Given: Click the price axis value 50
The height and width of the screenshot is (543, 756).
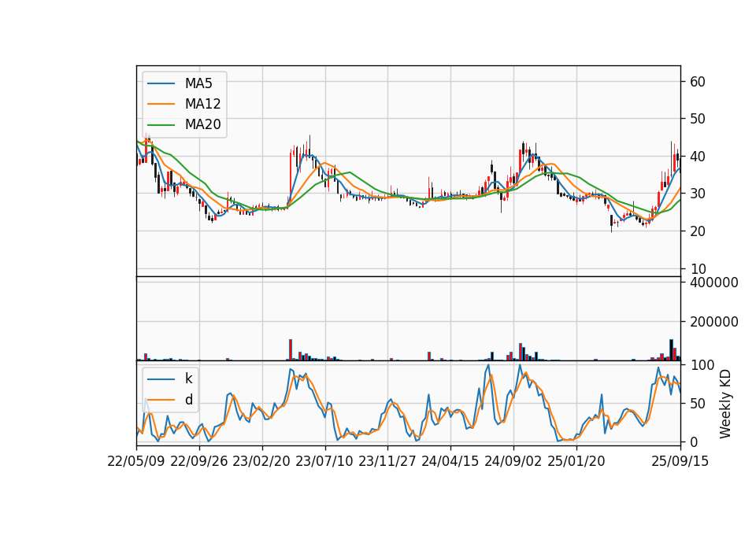Looking at the screenshot, I should pyautogui.click(x=698, y=119).
